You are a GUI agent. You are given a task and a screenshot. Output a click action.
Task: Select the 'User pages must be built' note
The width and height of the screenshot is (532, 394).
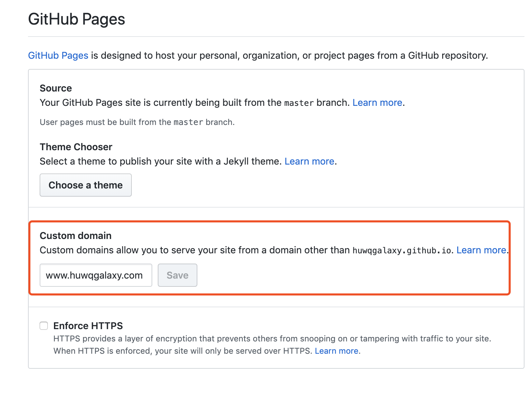click(x=137, y=122)
